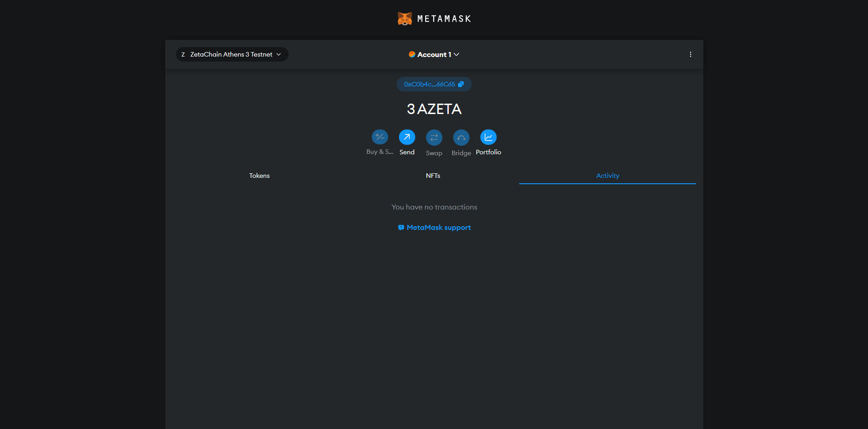The image size is (868, 429).
Task: Open the Swap icon button
Action: pos(434,137)
